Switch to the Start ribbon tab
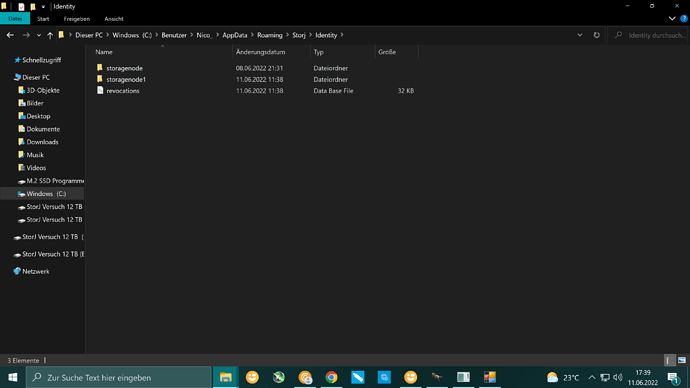This screenshot has width=690, height=388. coord(43,19)
